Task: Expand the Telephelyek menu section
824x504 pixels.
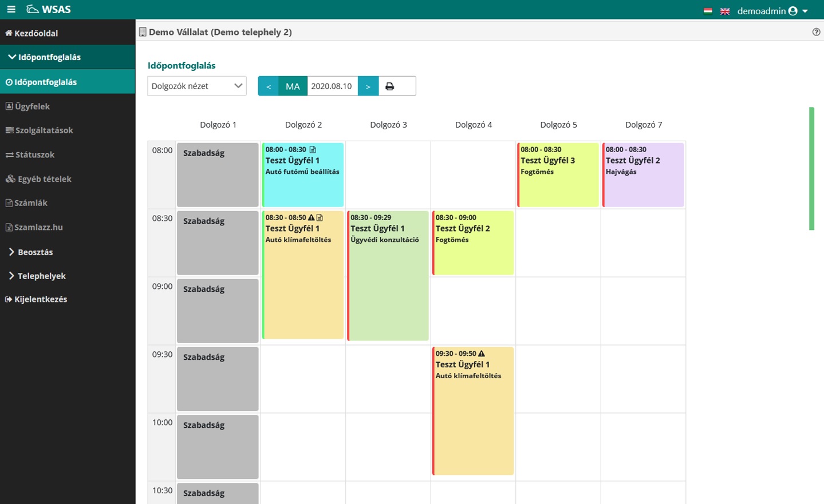Action: coord(41,276)
